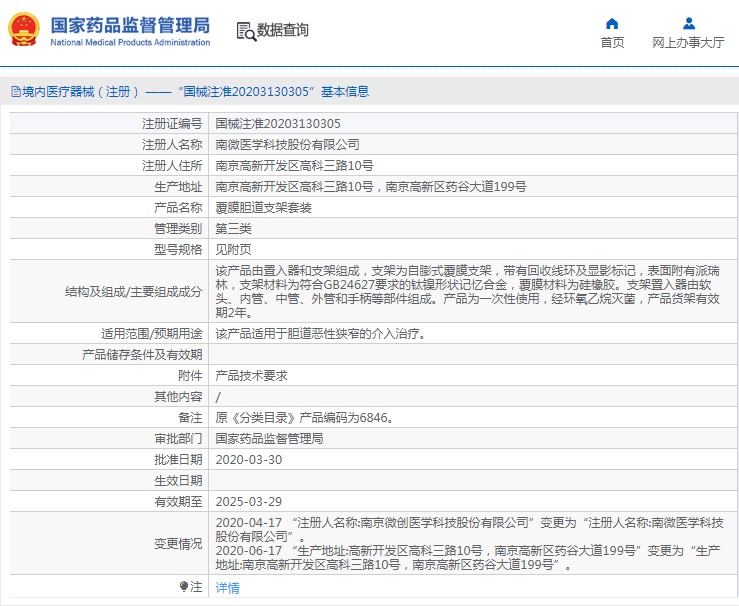Click the lightbulb icon beside 注
739x606 pixels.
pos(184,586)
